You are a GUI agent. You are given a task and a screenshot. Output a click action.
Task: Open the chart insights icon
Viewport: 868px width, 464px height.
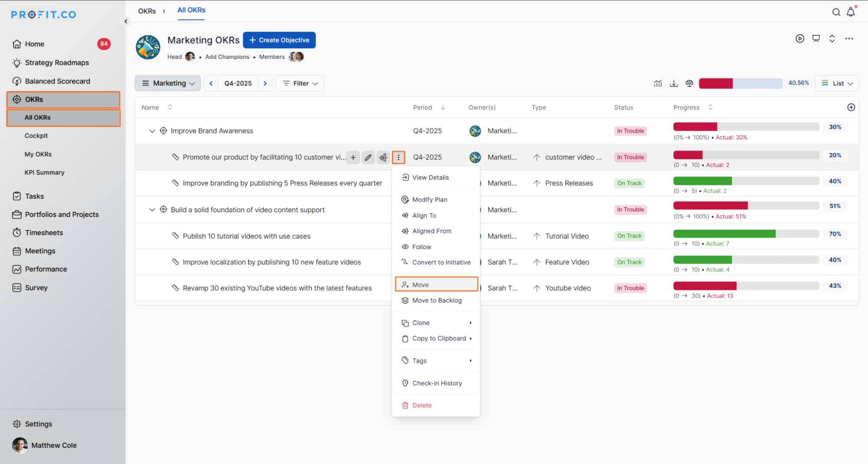coord(658,83)
